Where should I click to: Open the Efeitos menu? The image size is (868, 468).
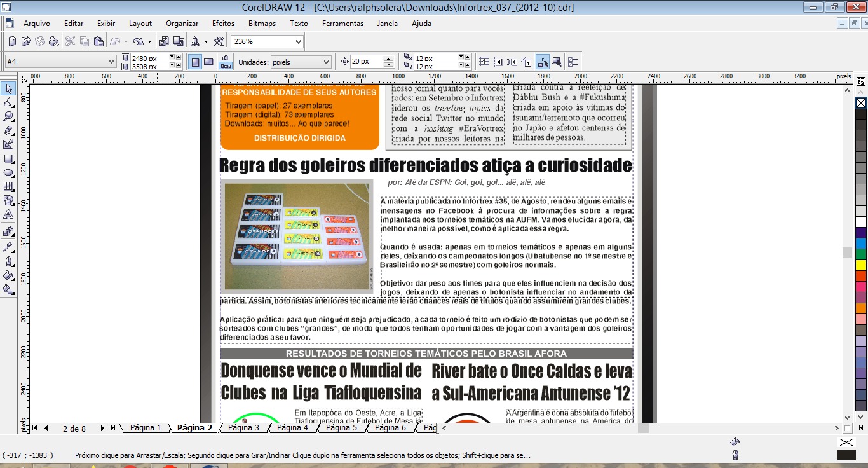223,24
